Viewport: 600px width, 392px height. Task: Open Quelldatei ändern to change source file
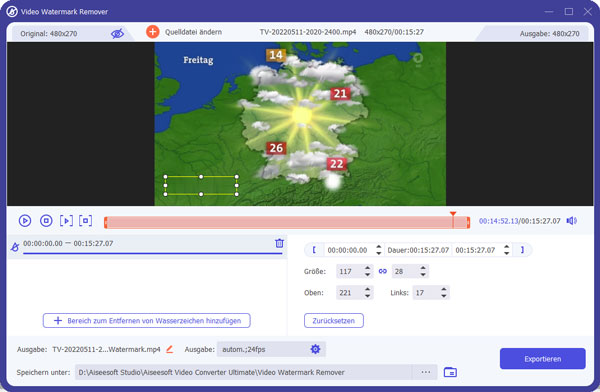(x=193, y=32)
